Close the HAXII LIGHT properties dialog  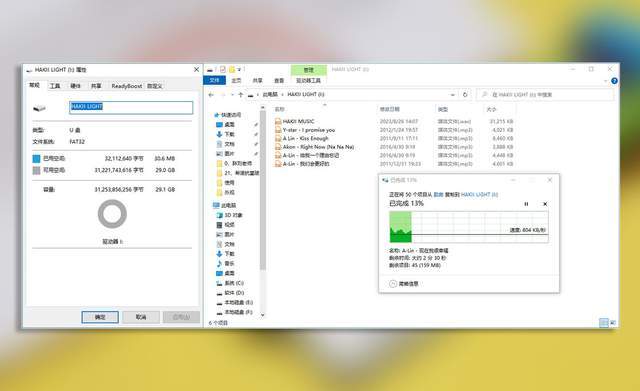(196, 70)
